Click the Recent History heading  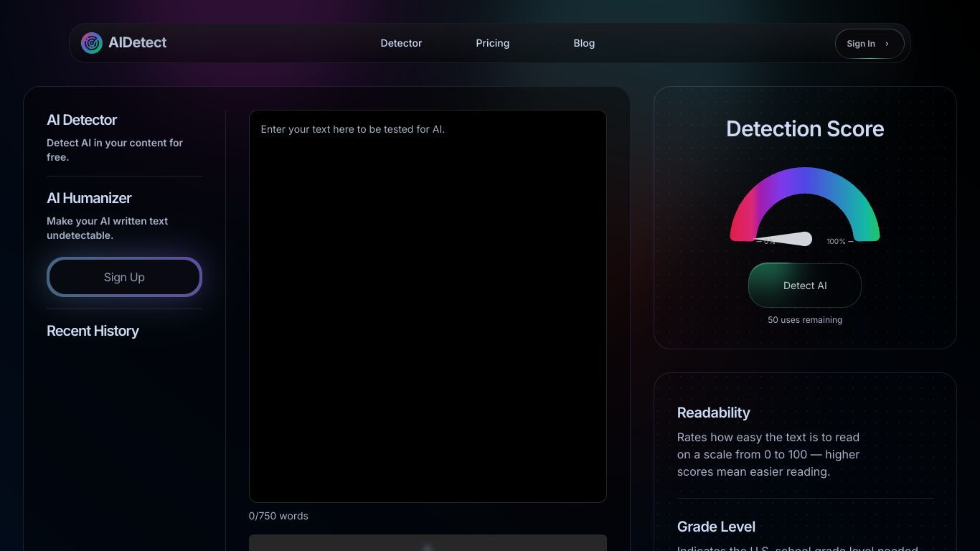(x=93, y=331)
